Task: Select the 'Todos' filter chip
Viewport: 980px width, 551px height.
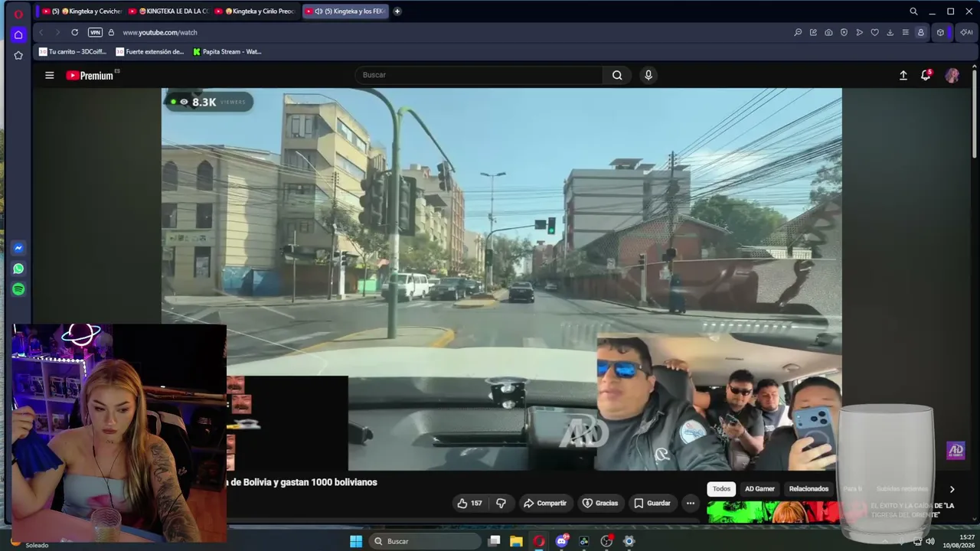Action: click(x=722, y=489)
